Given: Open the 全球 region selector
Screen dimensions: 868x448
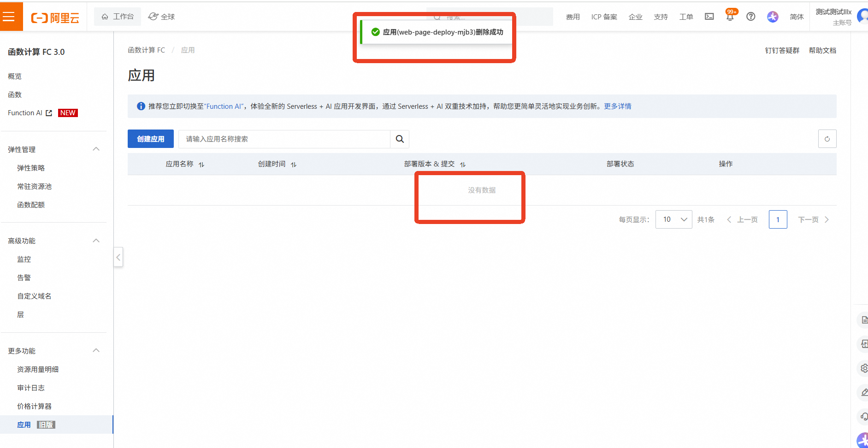Looking at the screenshot, I should tap(161, 17).
